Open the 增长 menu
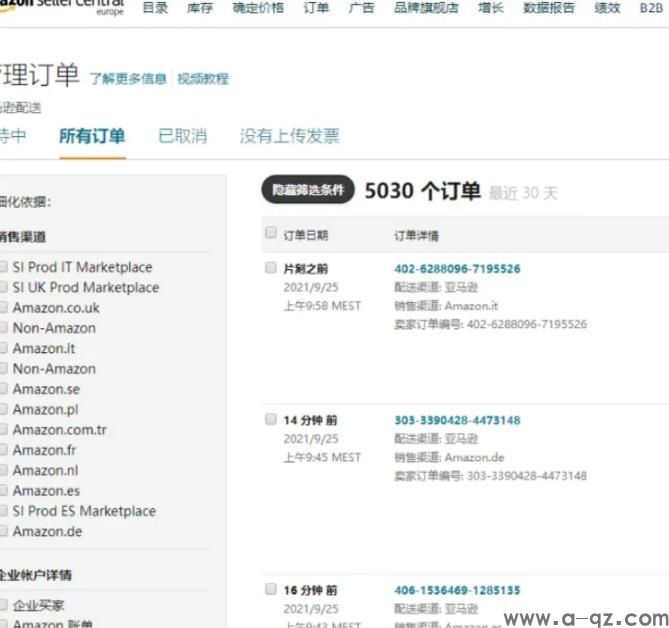The image size is (669, 628). pos(491,8)
